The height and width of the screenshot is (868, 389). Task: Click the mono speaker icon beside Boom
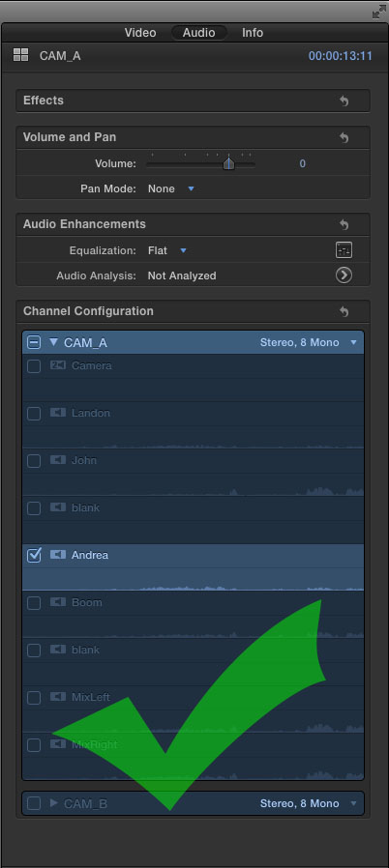click(58, 602)
